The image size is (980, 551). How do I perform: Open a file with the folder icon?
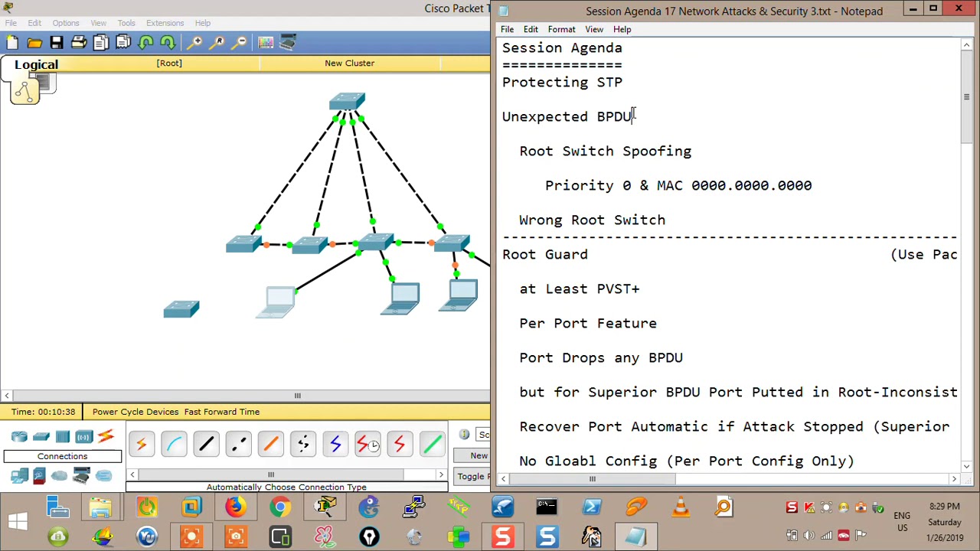[34, 43]
